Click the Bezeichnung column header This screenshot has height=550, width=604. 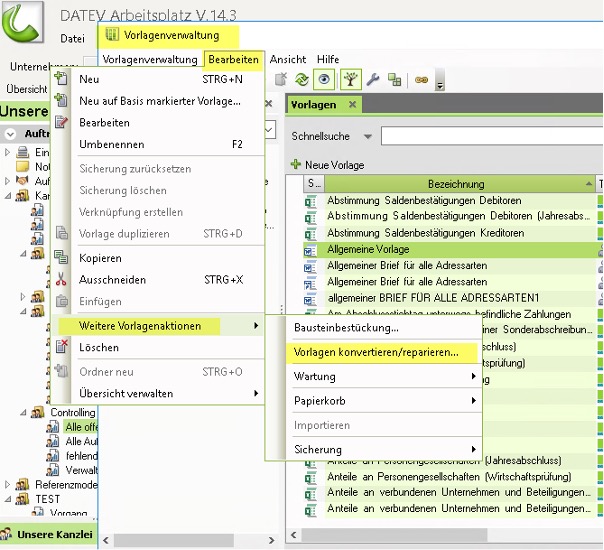pyautogui.click(x=456, y=184)
